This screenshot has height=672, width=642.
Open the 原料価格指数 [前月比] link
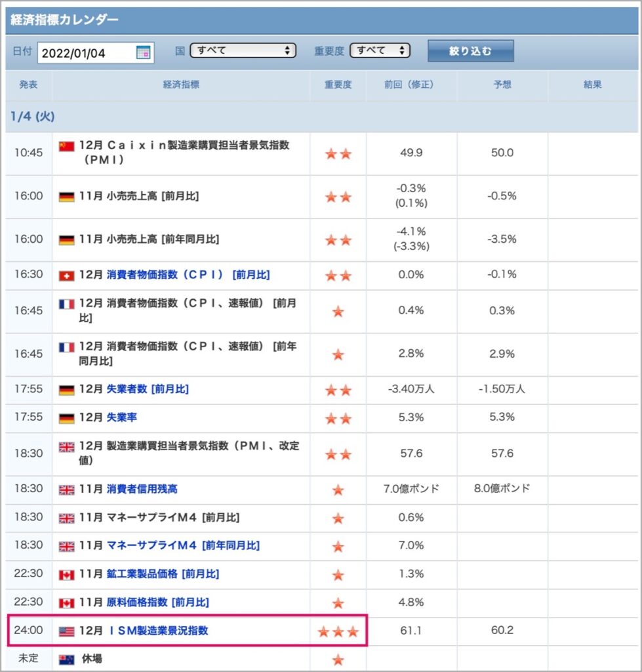coord(157,602)
